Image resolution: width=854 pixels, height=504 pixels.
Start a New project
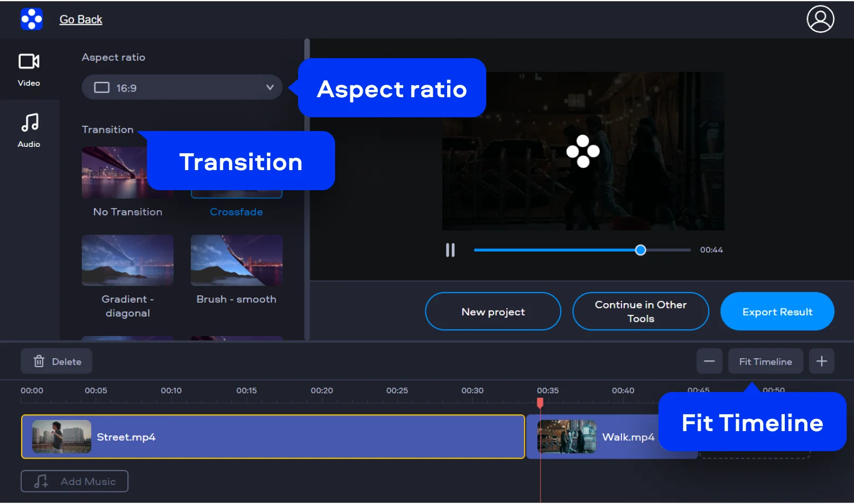493,312
